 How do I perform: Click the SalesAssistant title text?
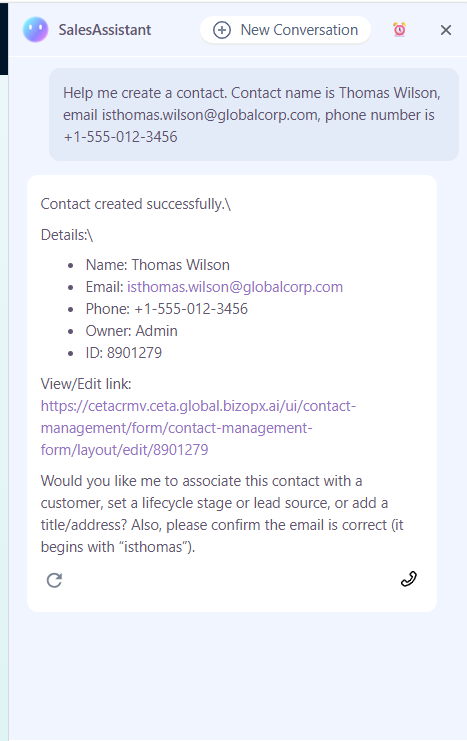point(105,30)
